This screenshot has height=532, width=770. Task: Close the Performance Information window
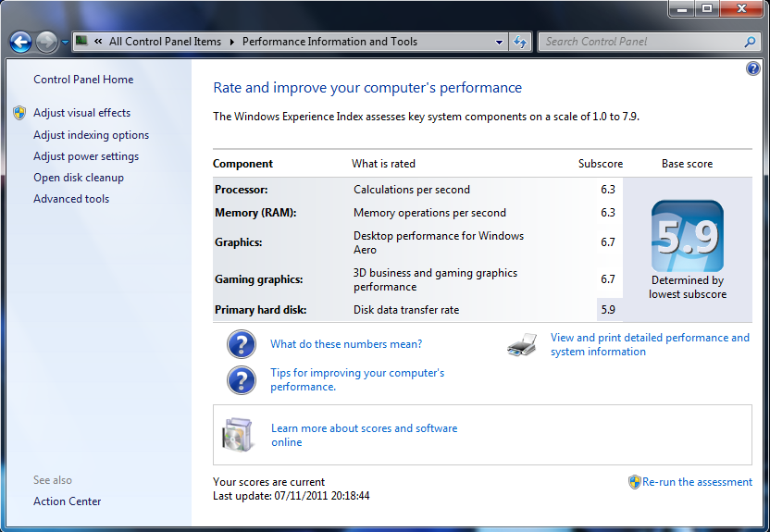click(741, 9)
